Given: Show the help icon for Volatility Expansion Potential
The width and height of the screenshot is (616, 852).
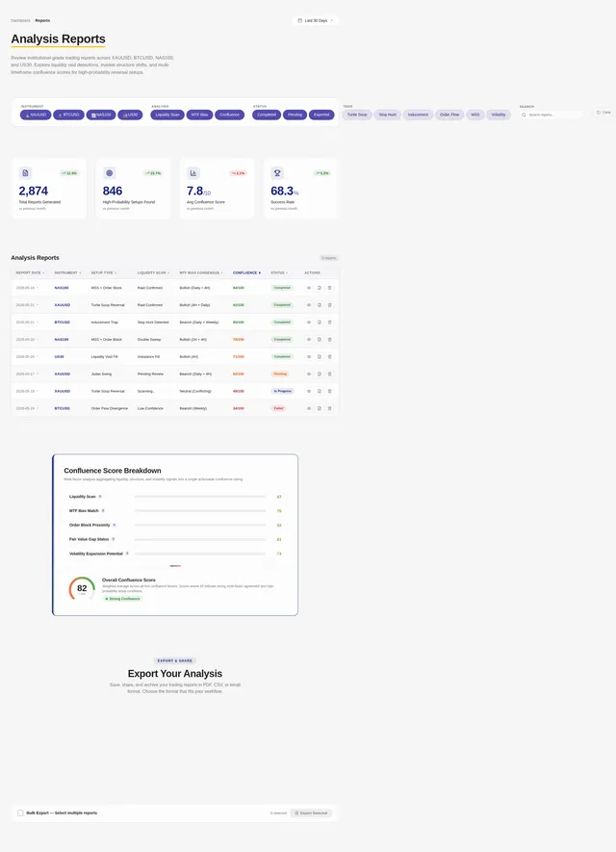Looking at the screenshot, I should point(127,554).
